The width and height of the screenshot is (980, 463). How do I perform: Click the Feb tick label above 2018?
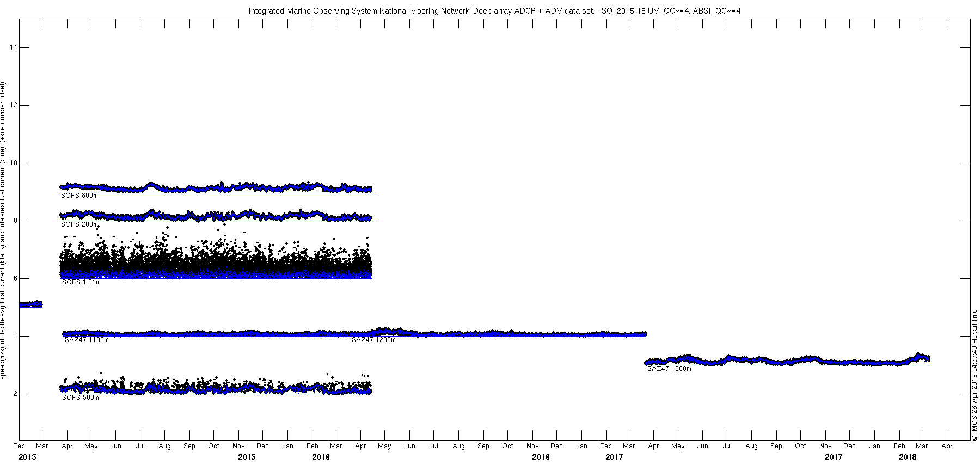(899, 446)
